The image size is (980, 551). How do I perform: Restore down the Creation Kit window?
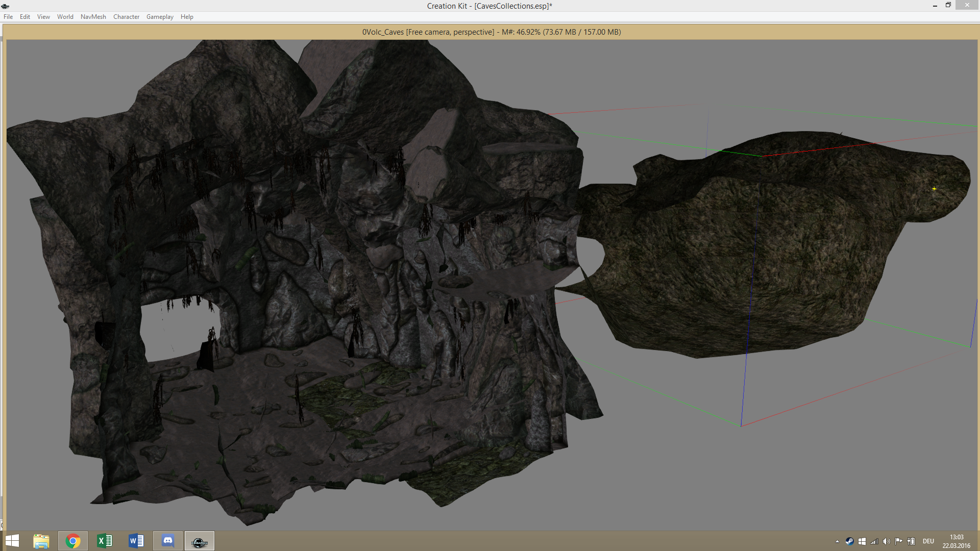pos(948,5)
